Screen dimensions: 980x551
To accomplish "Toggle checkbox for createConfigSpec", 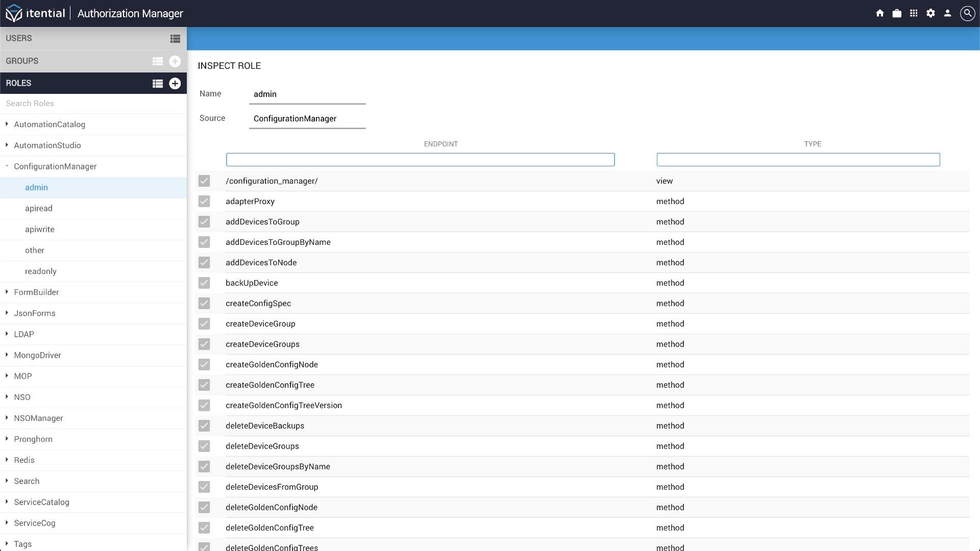I will (204, 304).
